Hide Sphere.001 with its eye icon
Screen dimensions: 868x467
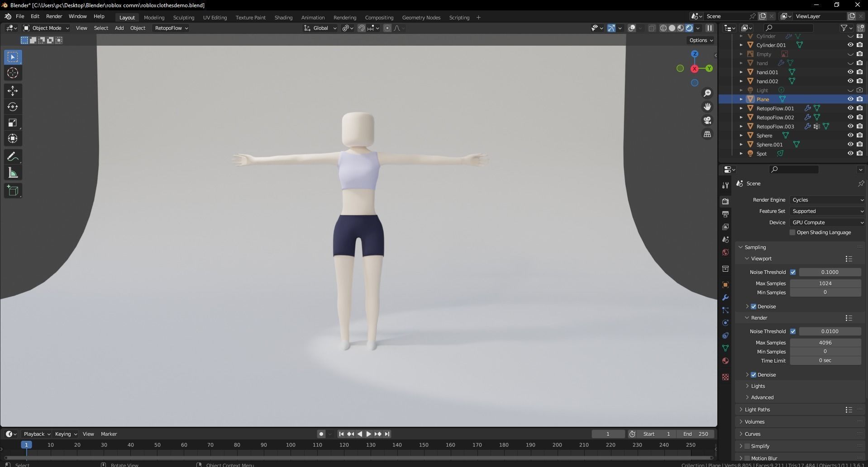[x=850, y=144]
